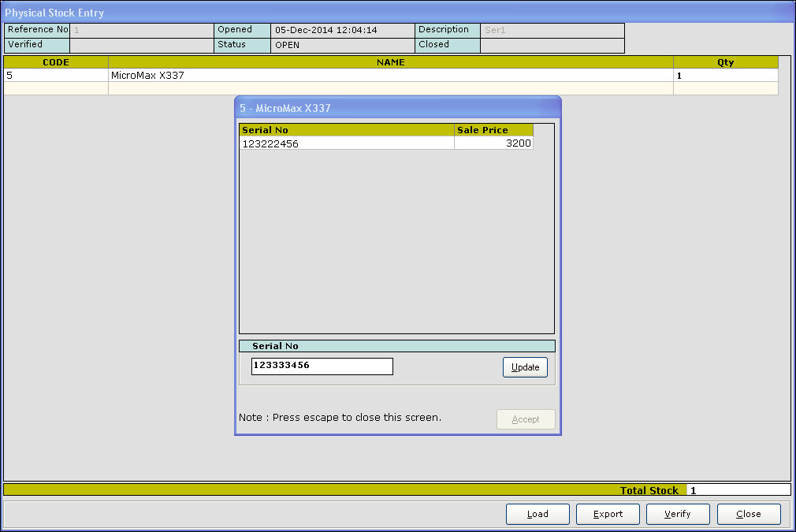Click the Qty column header
Viewport: 796px width, 532px height.
pyautogui.click(x=725, y=62)
